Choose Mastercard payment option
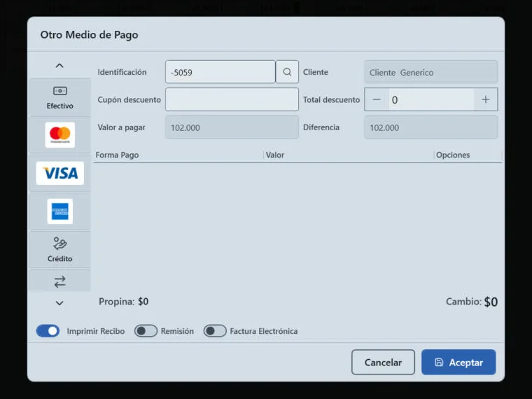Image resolution: width=532 pixels, height=399 pixels. tap(59, 135)
